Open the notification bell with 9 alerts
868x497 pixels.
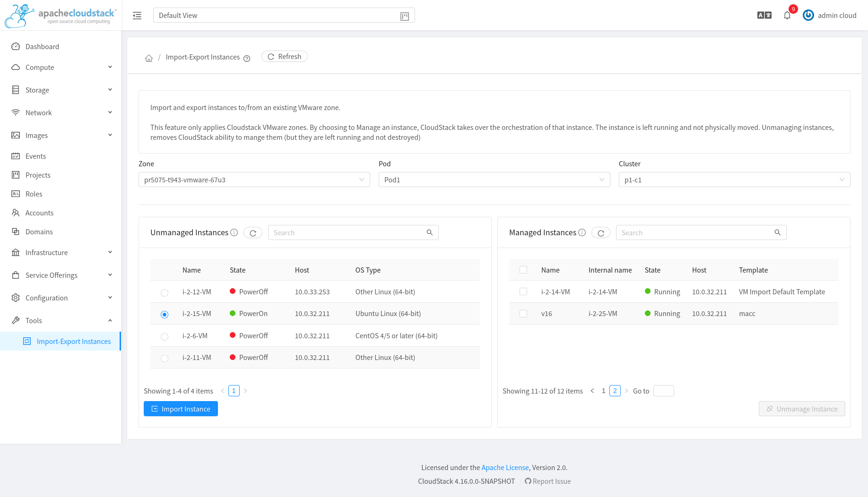coord(787,15)
